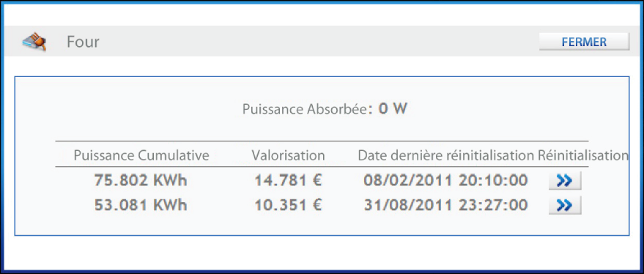The height and width of the screenshot is (274, 644).
Task: Select the 31/08/2011 23:27:00 date
Action: pos(445,205)
